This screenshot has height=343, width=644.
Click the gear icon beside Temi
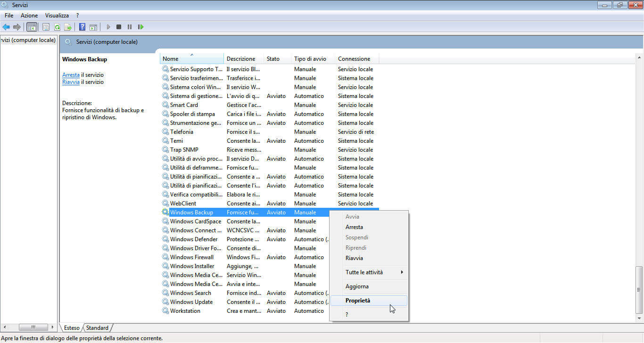pos(165,141)
